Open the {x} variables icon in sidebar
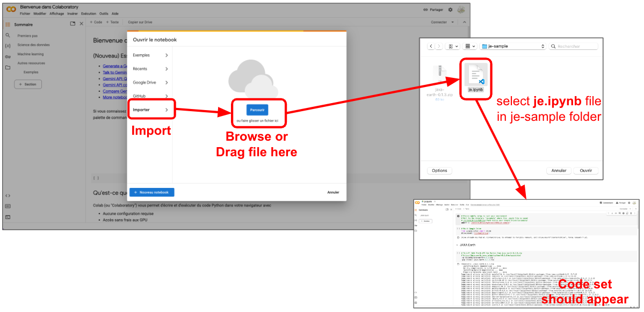 [8, 46]
